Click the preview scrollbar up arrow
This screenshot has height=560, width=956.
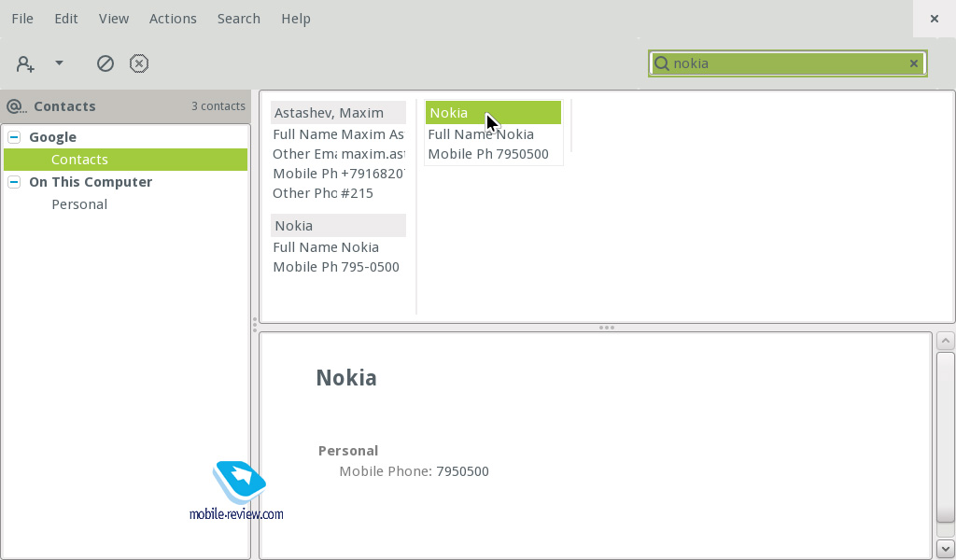click(x=945, y=342)
